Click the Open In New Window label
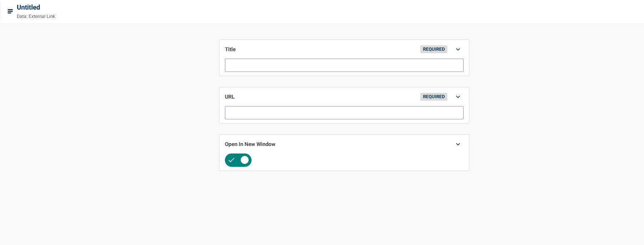 250,144
